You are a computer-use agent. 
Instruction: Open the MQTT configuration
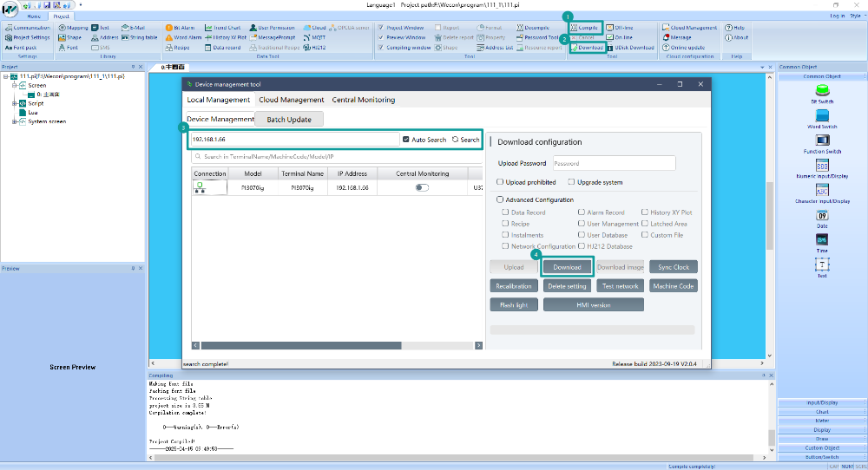(314, 37)
